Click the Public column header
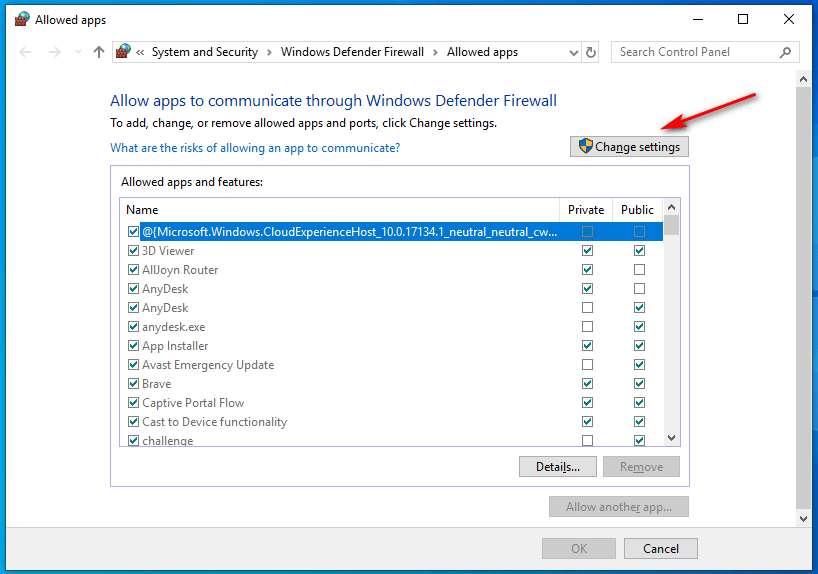Screen dimensions: 818x574 (x=637, y=210)
